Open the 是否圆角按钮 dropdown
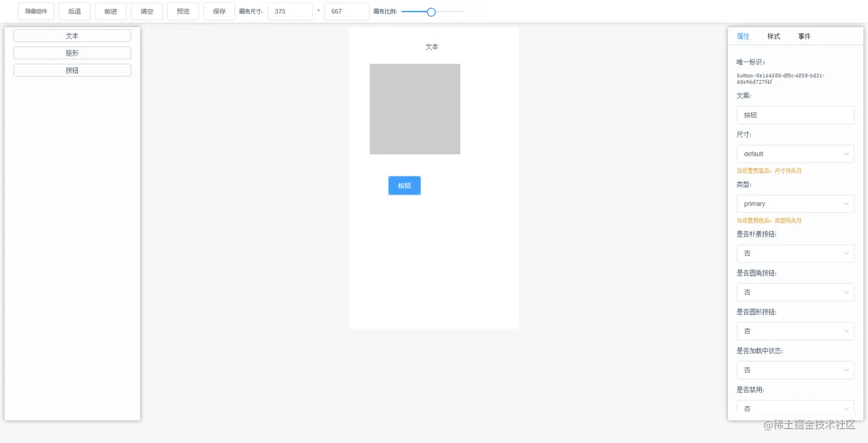 795,292
